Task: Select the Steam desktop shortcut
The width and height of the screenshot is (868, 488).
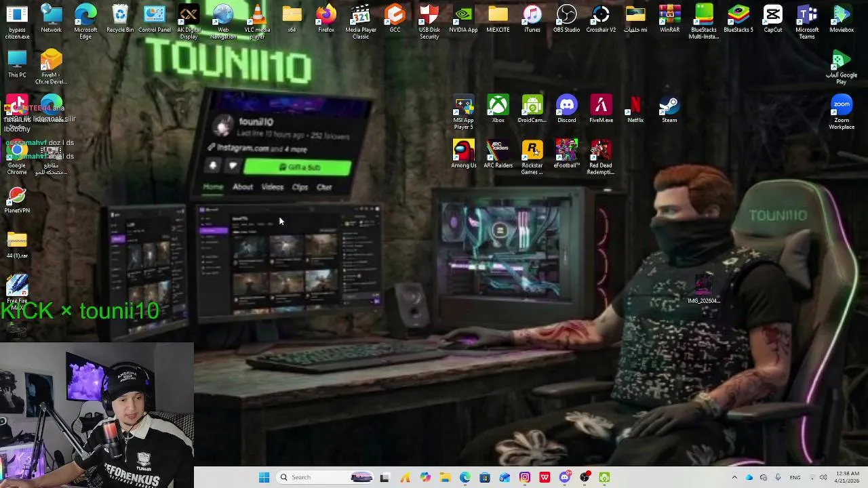Action: 669,109
